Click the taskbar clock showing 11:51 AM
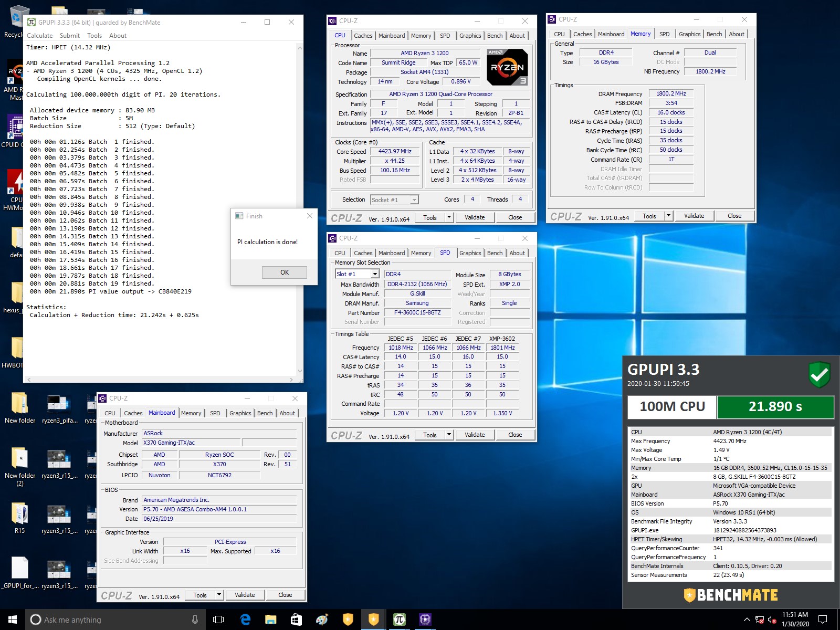840x630 pixels. pyautogui.click(x=795, y=619)
